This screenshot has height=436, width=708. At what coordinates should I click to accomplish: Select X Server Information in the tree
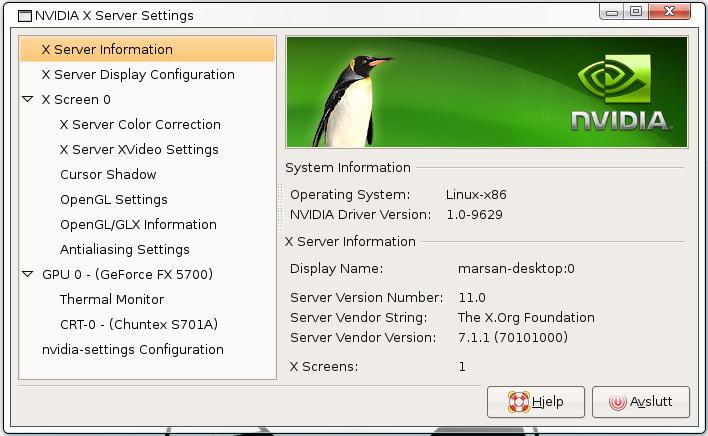click(147, 49)
